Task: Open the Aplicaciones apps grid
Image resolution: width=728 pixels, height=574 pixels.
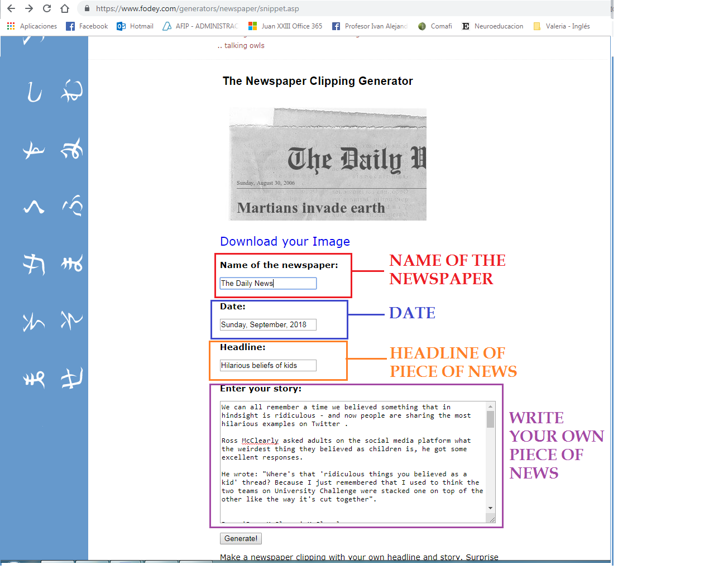Action: (x=10, y=26)
